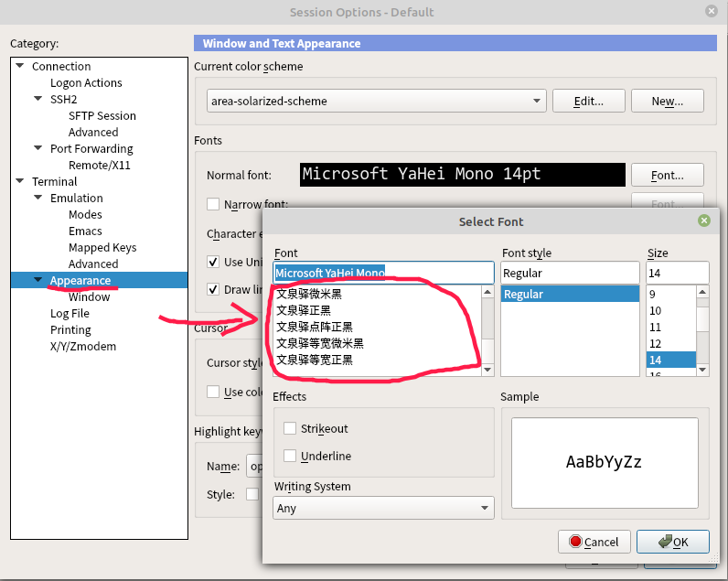Click the green close icon on Select Font dialog
The image size is (728, 581).
[x=703, y=221]
